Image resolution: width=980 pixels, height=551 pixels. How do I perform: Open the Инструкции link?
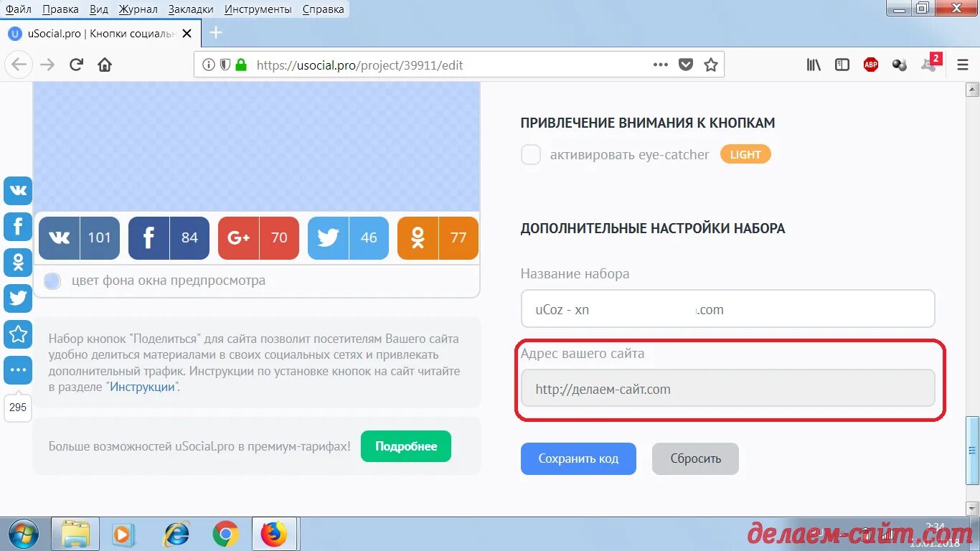coord(142,387)
